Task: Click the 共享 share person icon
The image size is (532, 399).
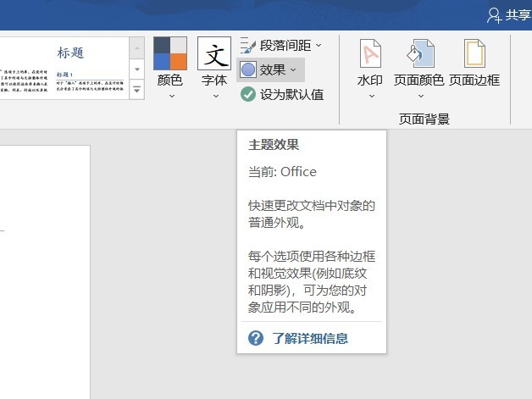Action: pyautogui.click(x=494, y=15)
